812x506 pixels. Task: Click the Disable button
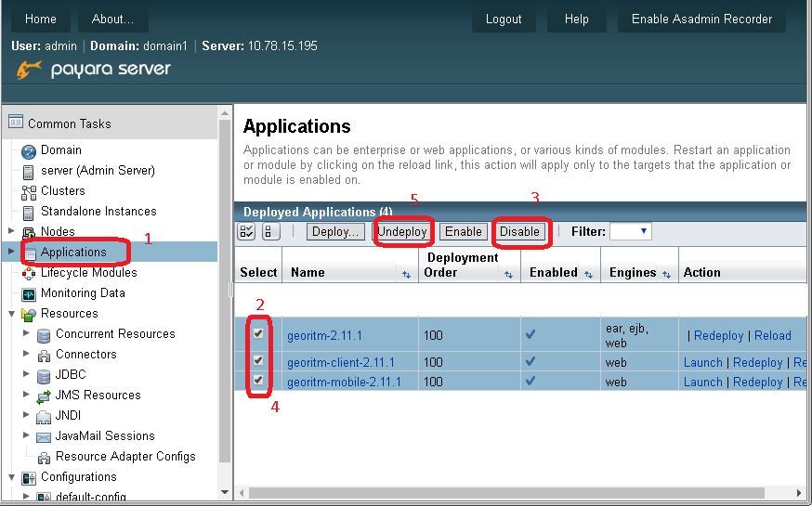point(519,231)
